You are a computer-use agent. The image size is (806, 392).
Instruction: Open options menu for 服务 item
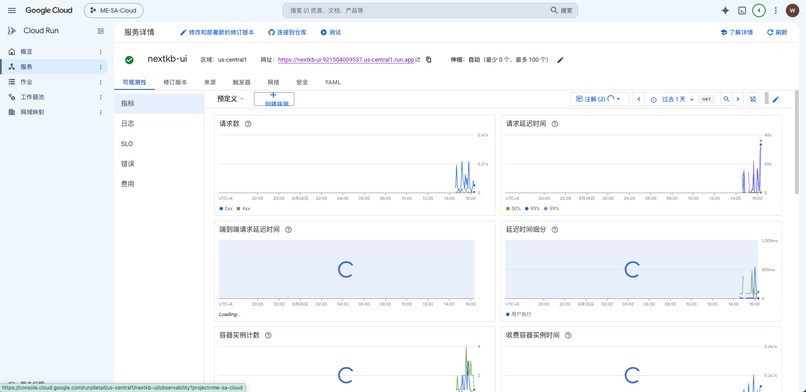coord(101,67)
